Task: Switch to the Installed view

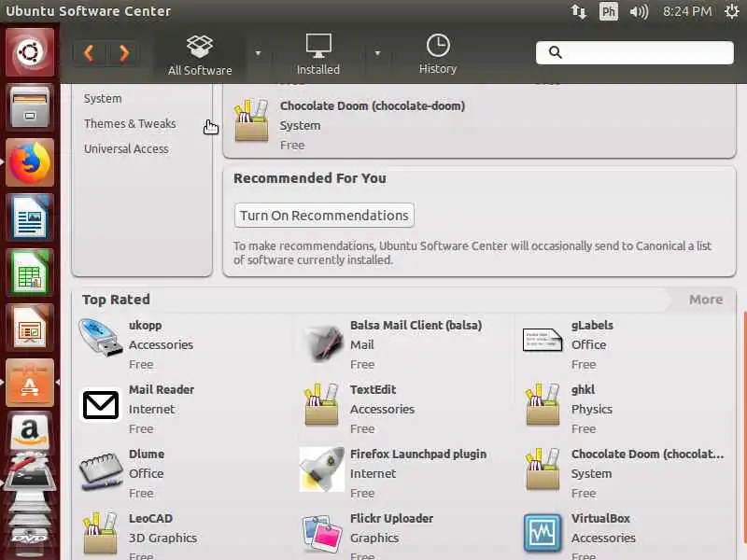Action: pyautogui.click(x=318, y=55)
